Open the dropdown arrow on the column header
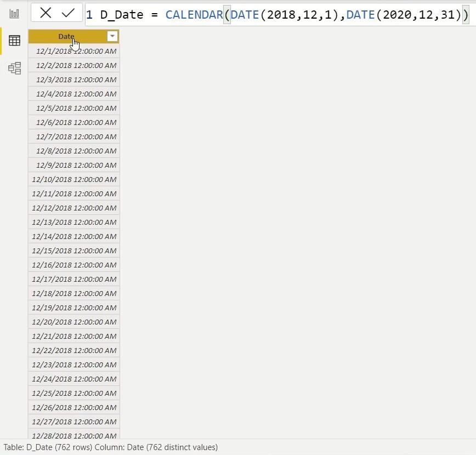476x455 pixels. click(x=112, y=36)
